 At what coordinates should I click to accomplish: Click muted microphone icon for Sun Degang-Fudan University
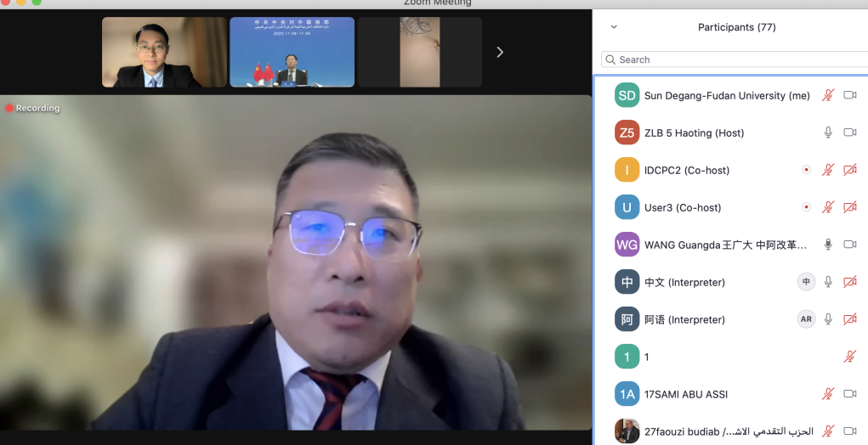click(x=827, y=95)
